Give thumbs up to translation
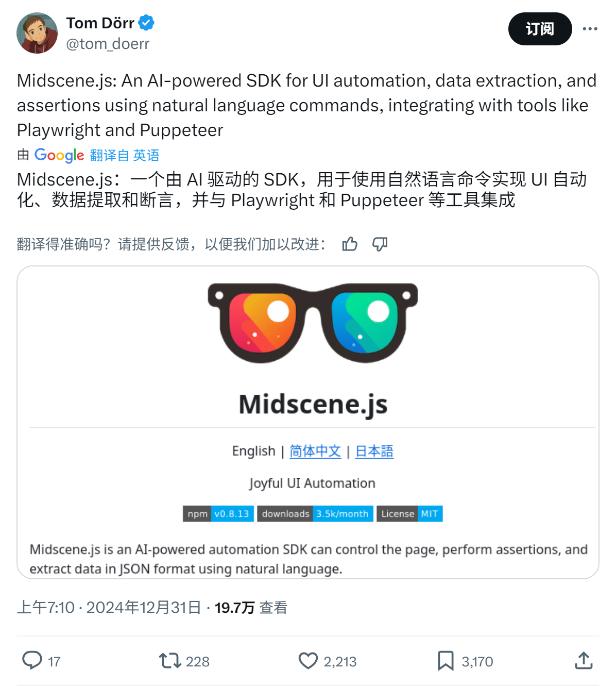 [350, 244]
